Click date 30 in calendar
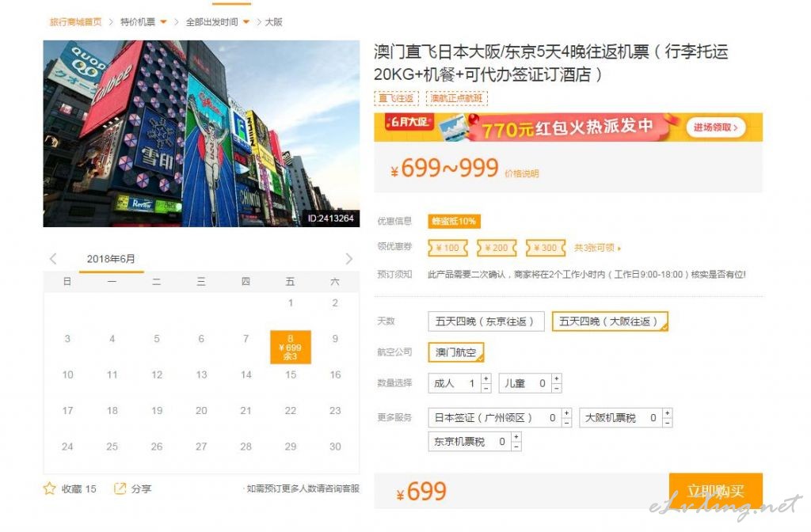This screenshot has height=532, width=811. pyautogui.click(x=335, y=446)
